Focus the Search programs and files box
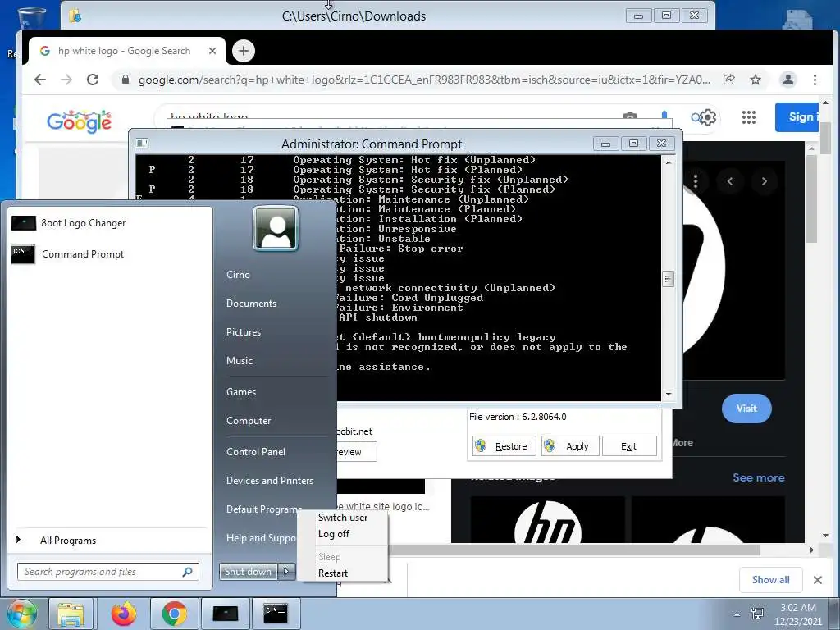The height and width of the screenshot is (630, 840). pyautogui.click(x=107, y=572)
